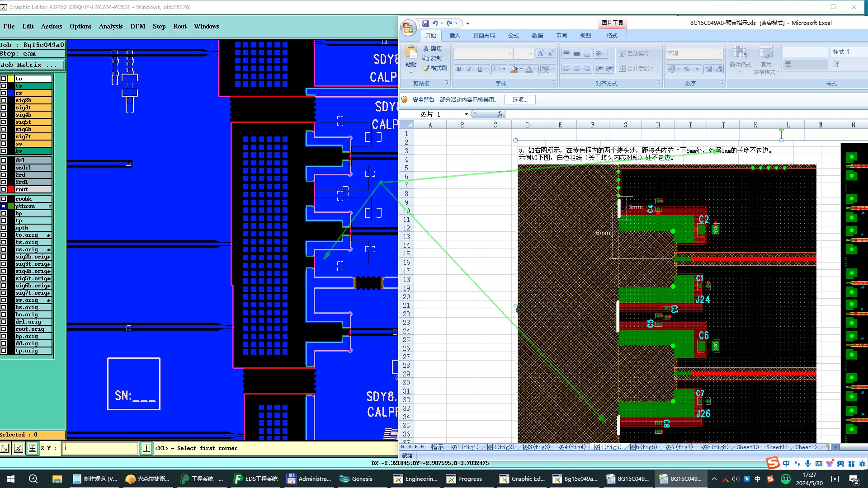Click the 选项... security options button
Image resolution: width=868 pixels, height=488 pixels.
click(519, 100)
